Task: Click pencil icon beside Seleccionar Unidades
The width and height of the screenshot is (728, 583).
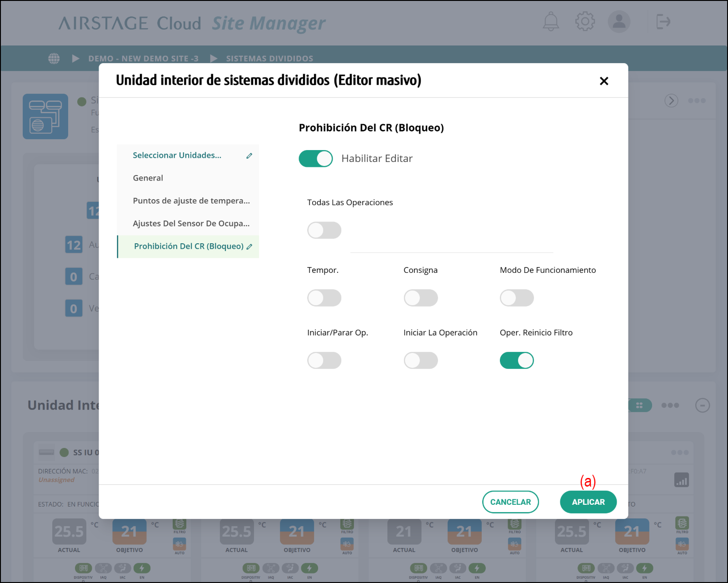Action: click(249, 156)
